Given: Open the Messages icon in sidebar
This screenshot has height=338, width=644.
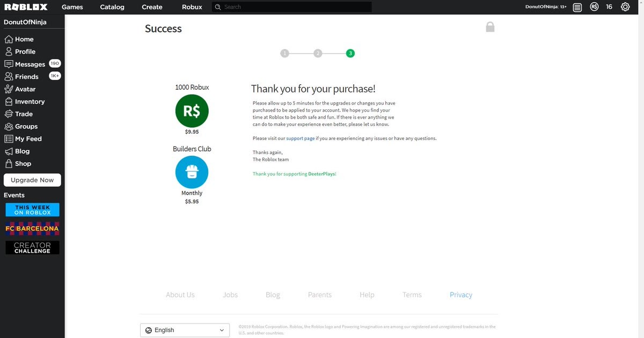Looking at the screenshot, I should click(9, 64).
